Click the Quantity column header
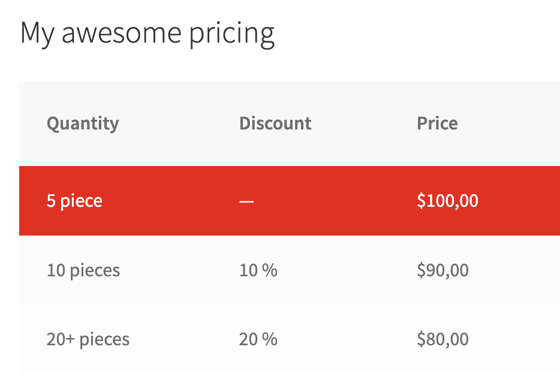560x392 pixels. 83,123
